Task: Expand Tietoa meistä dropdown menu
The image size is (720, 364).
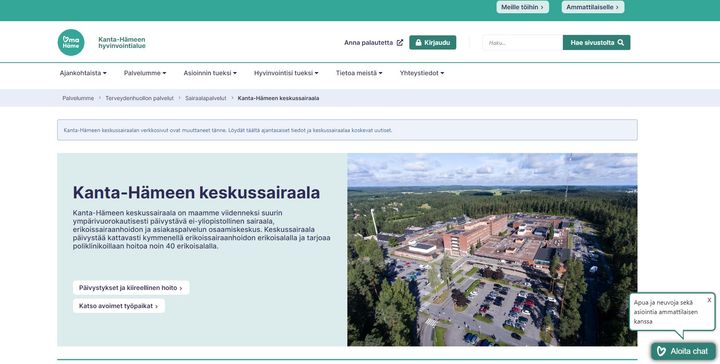Action: pyautogui.click(x=359, y=73)
